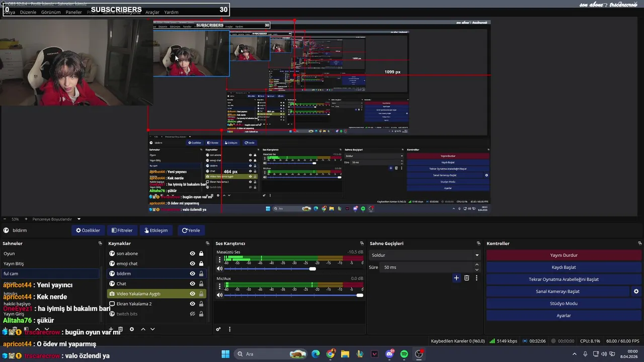
Task: Click the Masaüstü Ses volume slider handle
Action: pos(312,268)
